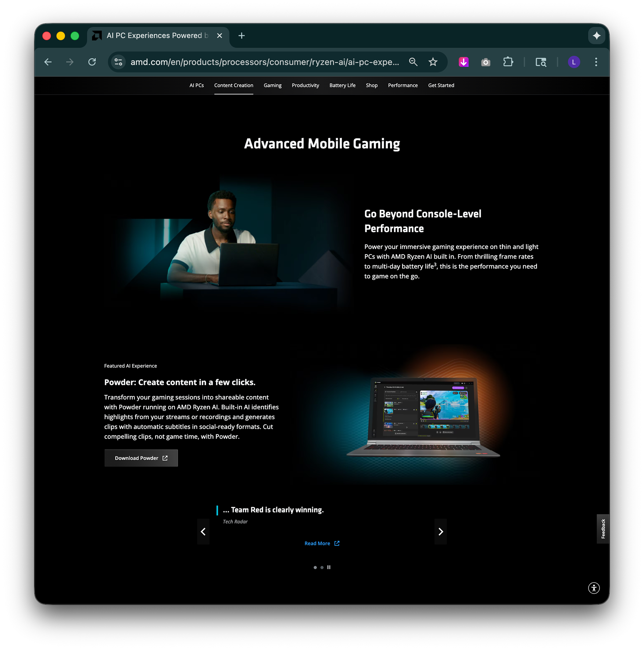Click the camera screenshot extension icon
The height and width of the screenshot is (650, 644).
click(486, 62)
